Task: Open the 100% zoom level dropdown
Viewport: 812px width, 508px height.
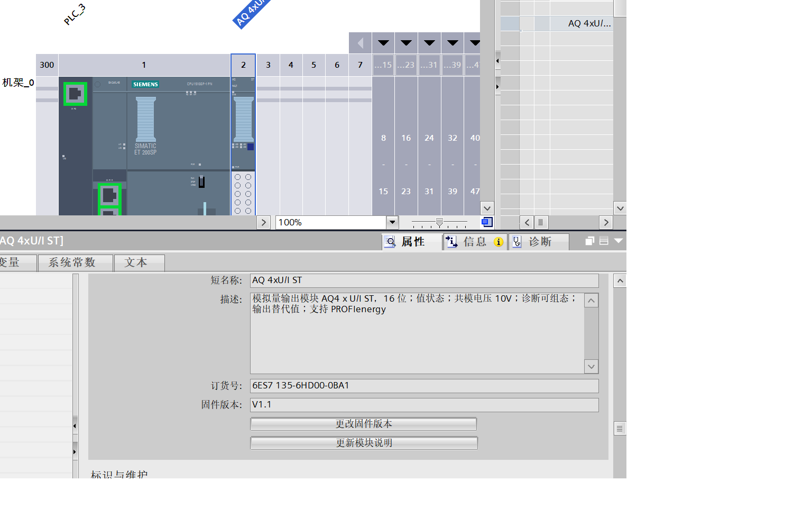Action: pos(392,222)
